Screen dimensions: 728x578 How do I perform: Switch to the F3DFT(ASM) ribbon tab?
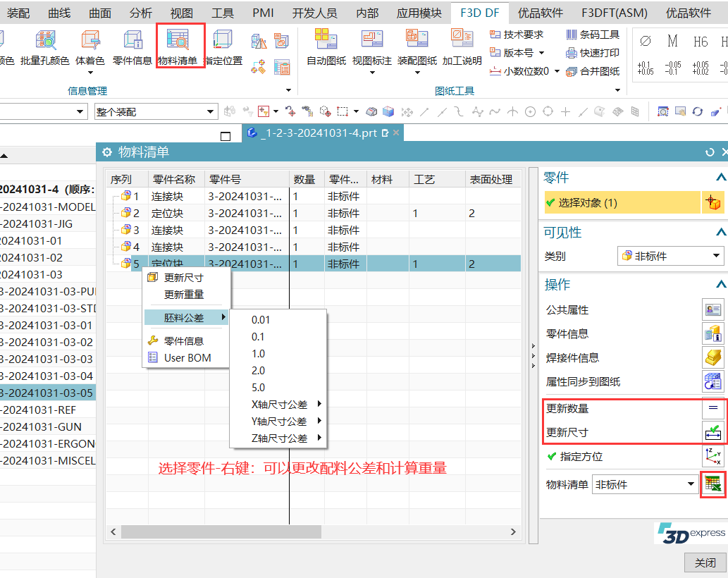615,13
